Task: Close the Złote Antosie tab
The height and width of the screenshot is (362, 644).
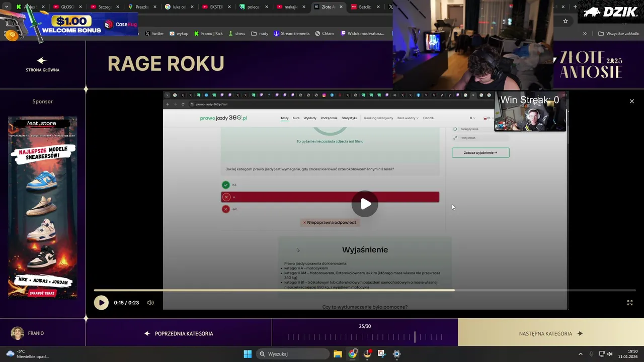Action: click(342, 7)
